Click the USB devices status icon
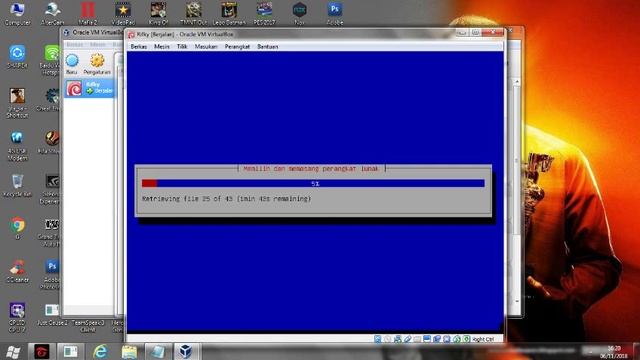 coord(407,339)
